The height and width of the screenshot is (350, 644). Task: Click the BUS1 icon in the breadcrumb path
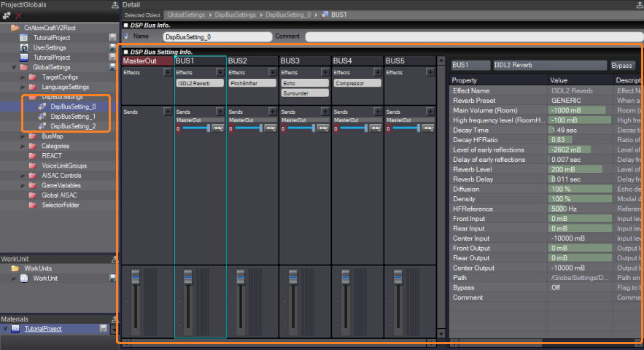pyautogui.click(x=325, y=15)
